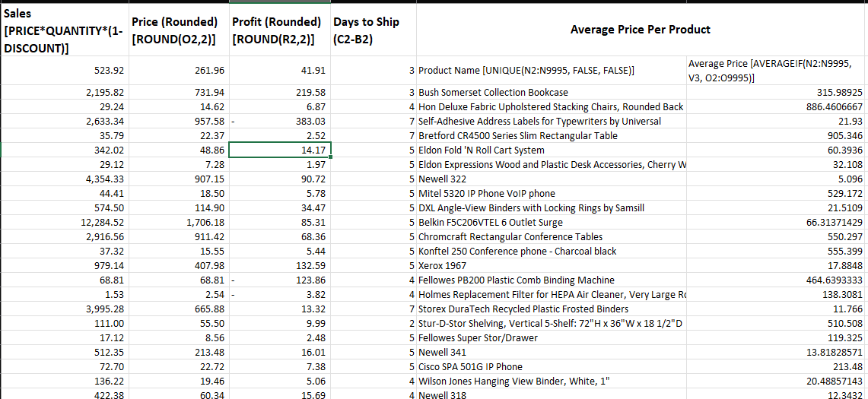This screenshot has height=399, width=868.
Task: Select sales cell 111.00
Action: 64,323
